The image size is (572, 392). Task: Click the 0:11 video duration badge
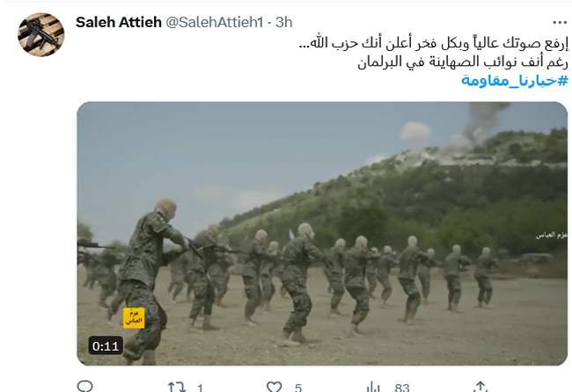[106, 345]
